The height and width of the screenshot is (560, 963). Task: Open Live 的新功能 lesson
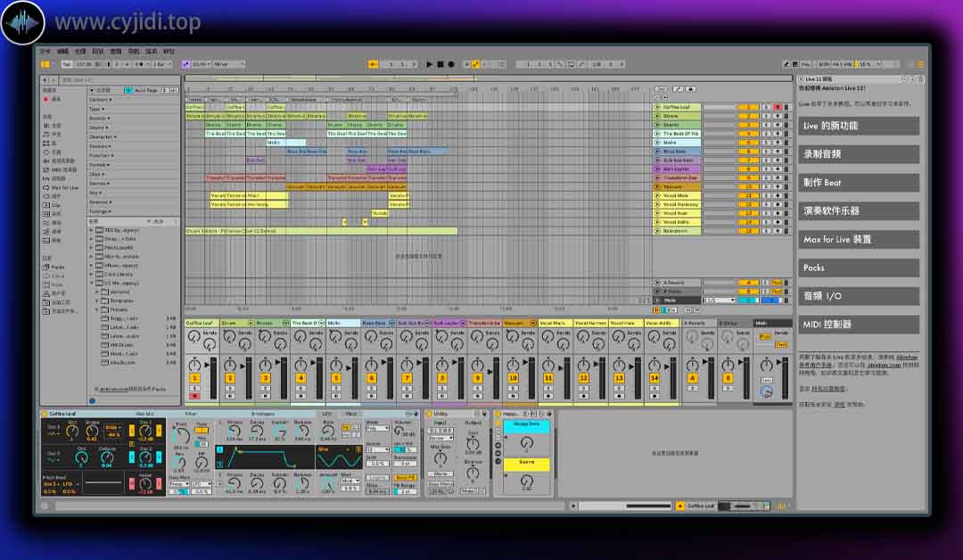[x=859, y=126]
